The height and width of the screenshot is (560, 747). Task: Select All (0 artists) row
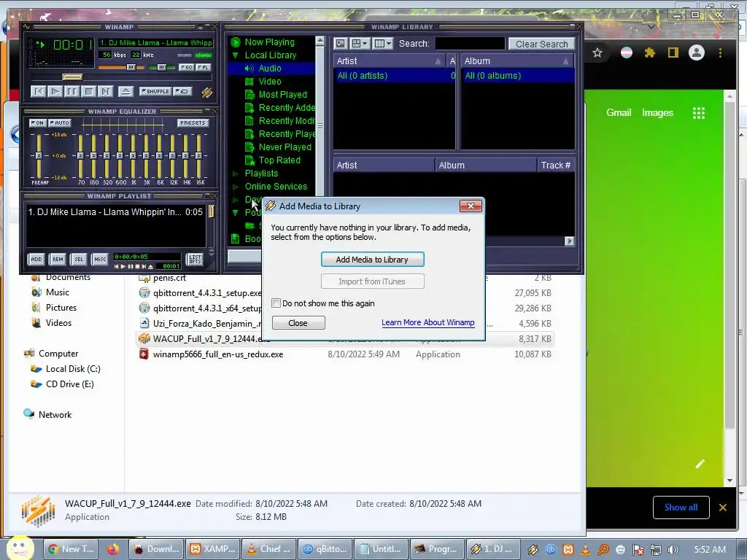tap(395, 76)
